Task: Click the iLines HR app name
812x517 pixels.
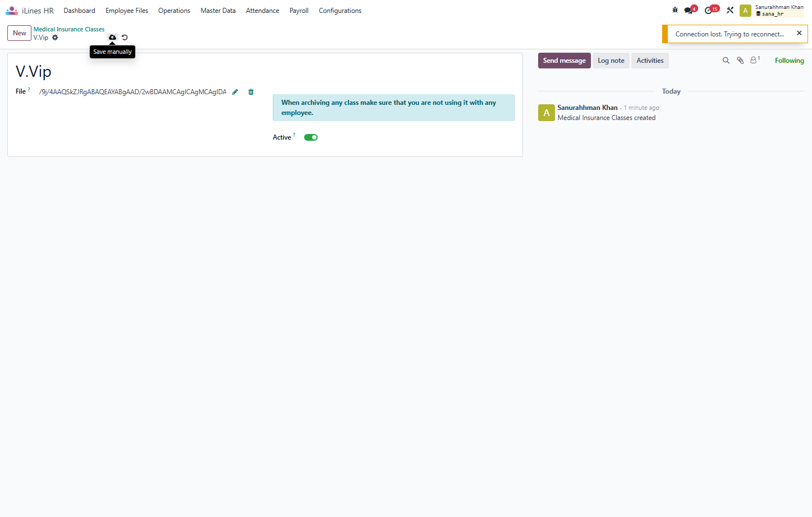Action: coord(38,11)
